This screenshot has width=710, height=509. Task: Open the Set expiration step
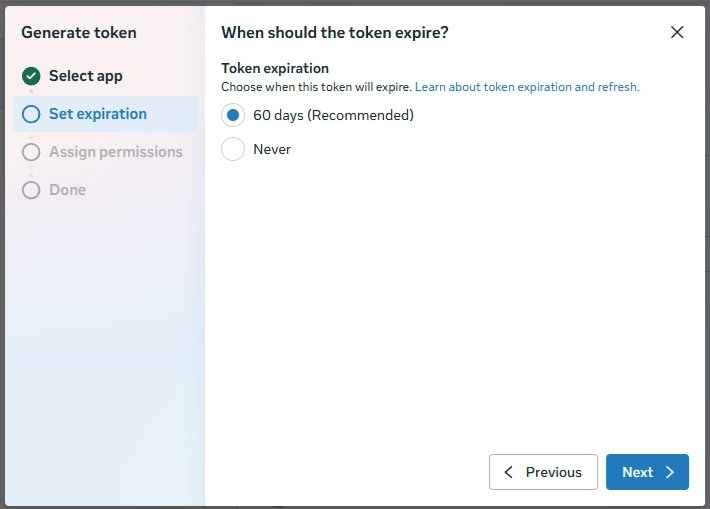click(x=98, y=114)
